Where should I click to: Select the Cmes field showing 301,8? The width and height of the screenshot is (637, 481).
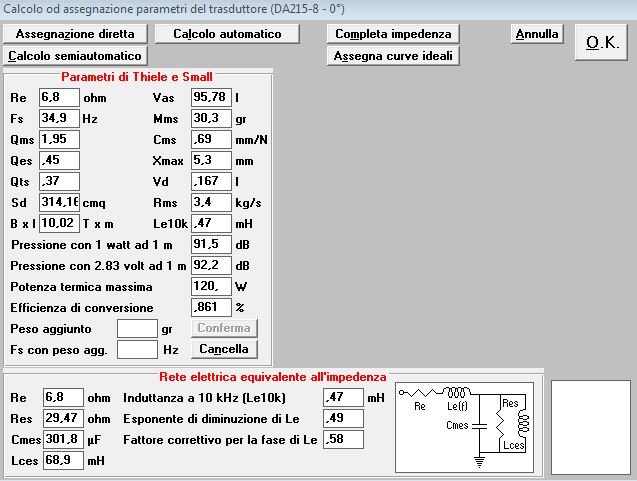(63, 440)
